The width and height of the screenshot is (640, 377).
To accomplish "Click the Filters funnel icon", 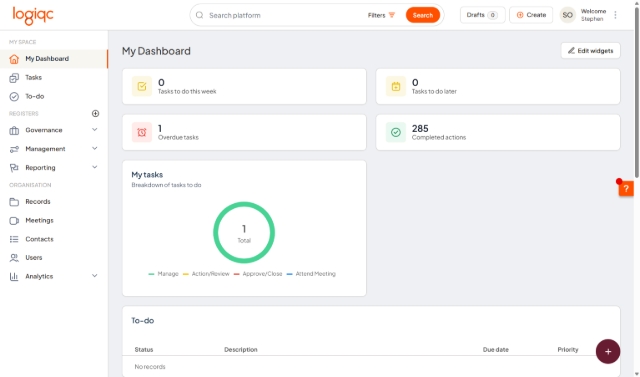I will click(392, 15).
